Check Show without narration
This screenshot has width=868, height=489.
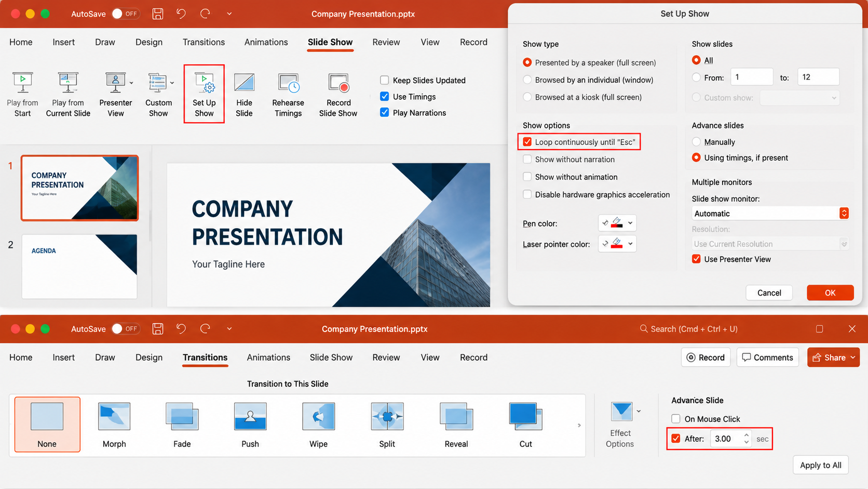click(x=527, y=159)
